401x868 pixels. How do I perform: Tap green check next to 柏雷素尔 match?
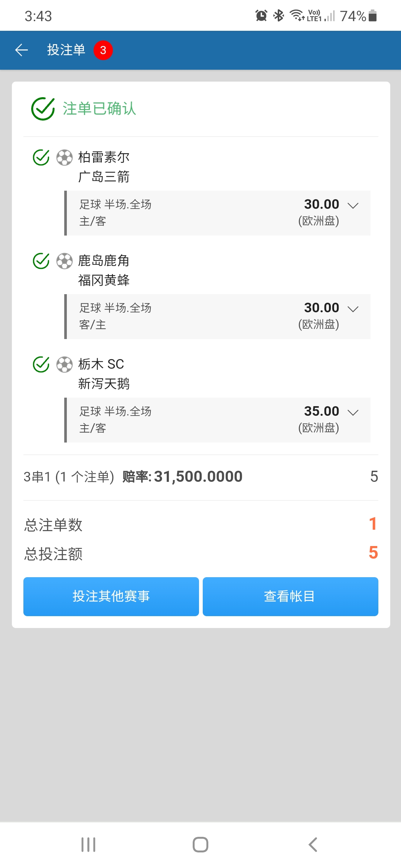tap(41, 157)
